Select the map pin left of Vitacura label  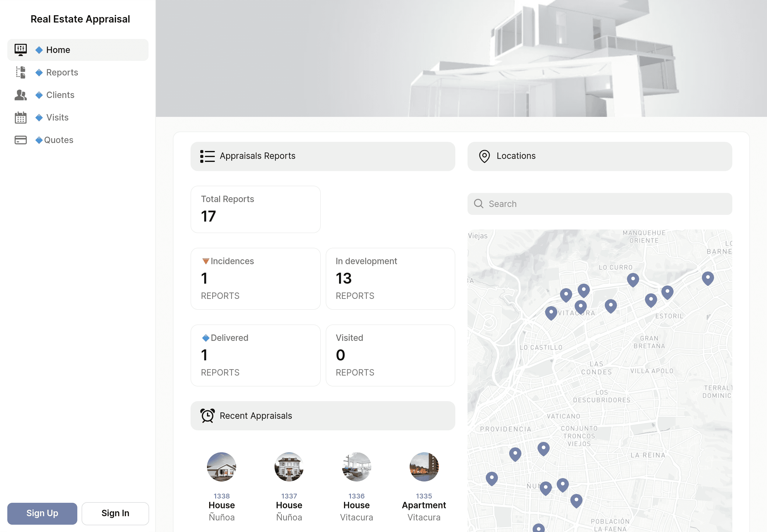pyautogui.click(x=551, y=313)
